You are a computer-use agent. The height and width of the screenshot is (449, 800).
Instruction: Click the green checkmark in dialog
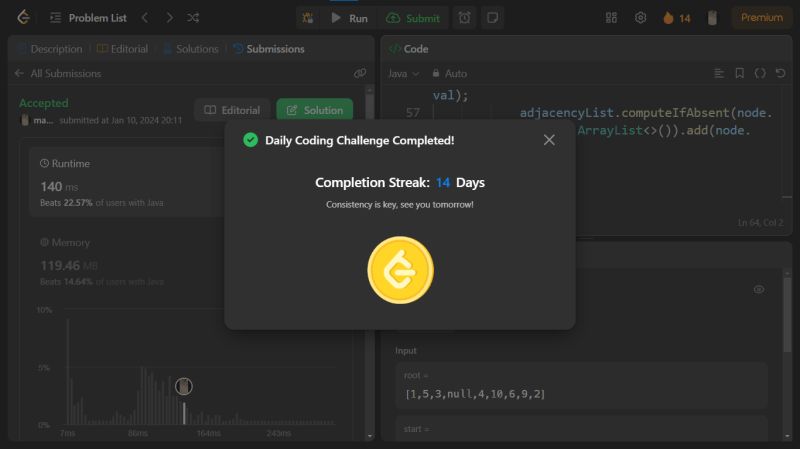(x=251, y=140)
